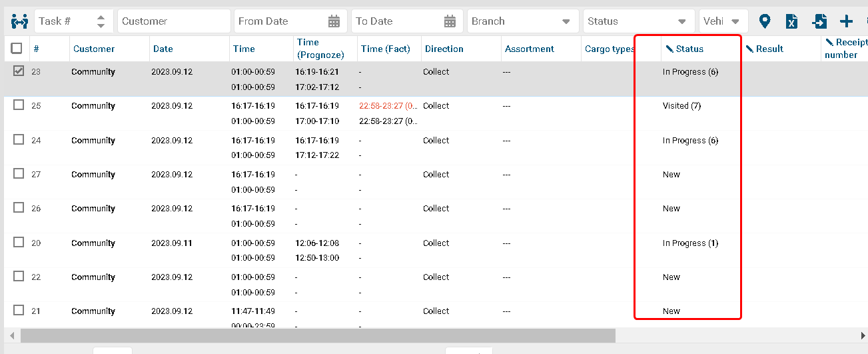Sort by the Customer column header
The height and width of the screenshot is (354, 868).
point(94,49)
